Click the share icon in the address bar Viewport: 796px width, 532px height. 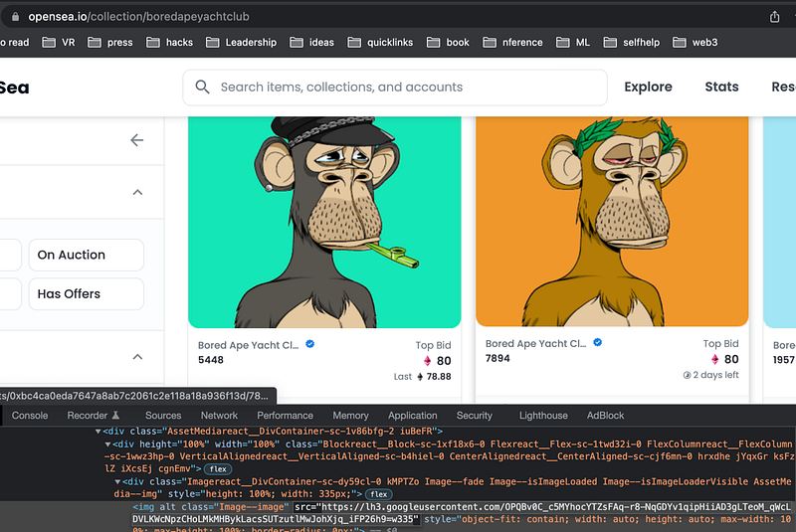(774, 17)
